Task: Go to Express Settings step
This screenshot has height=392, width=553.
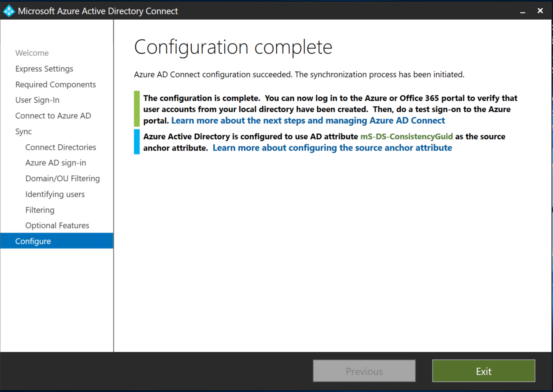Action: (44, 69)
